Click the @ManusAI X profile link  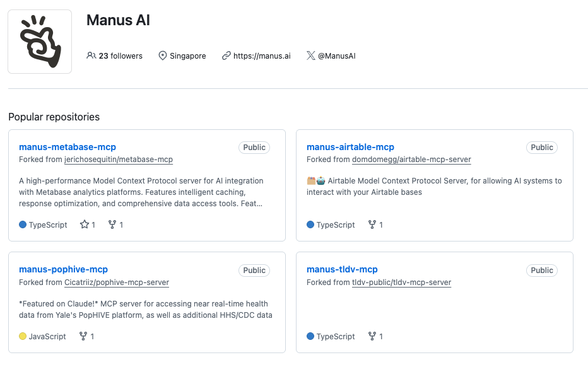pyautogui.click(x=336, y=56)
